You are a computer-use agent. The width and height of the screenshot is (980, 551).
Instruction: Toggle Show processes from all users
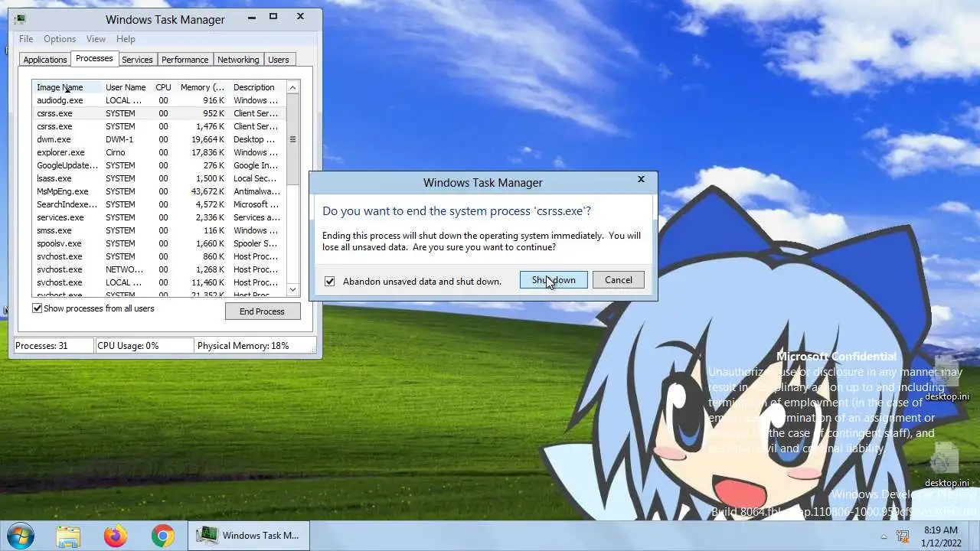point(37,308)
